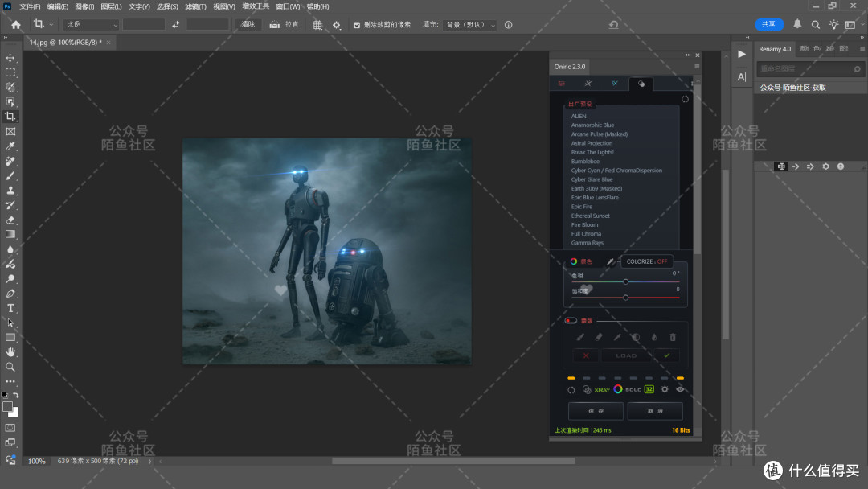The height and width of the screenshot is (489, 868).
Task: Open the 图像(I) menu
Action: click(x=84, y=6)
